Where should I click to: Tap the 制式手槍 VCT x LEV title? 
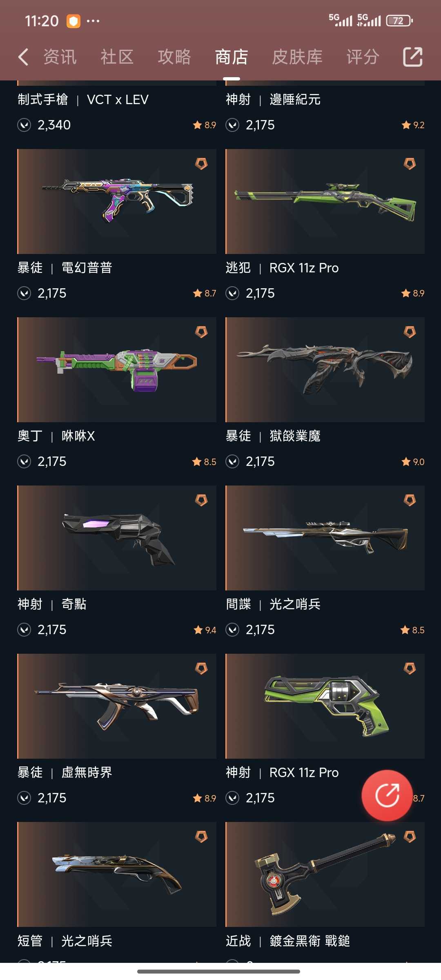pyautogui.click(x=83, y=99)
